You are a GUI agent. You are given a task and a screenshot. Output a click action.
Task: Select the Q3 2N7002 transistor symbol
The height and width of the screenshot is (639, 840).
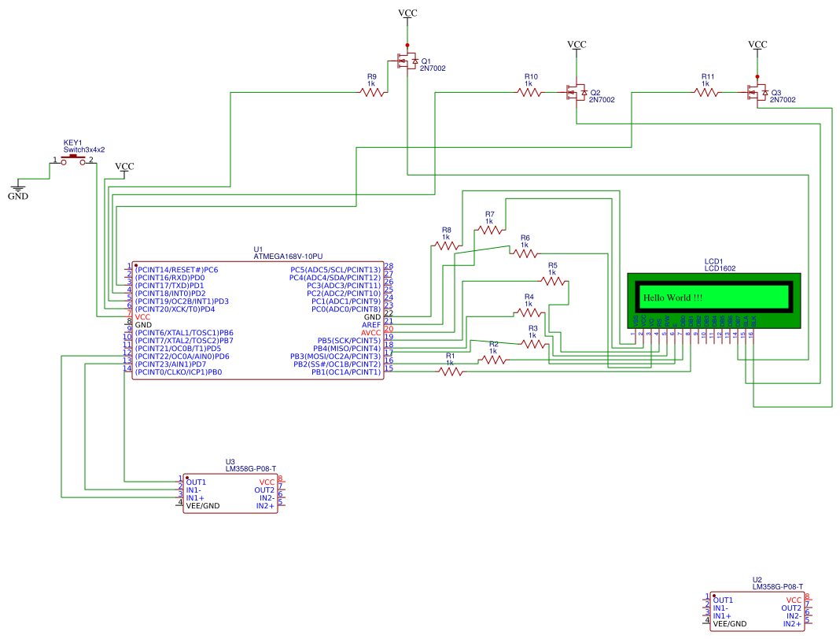tap(757, 93)
